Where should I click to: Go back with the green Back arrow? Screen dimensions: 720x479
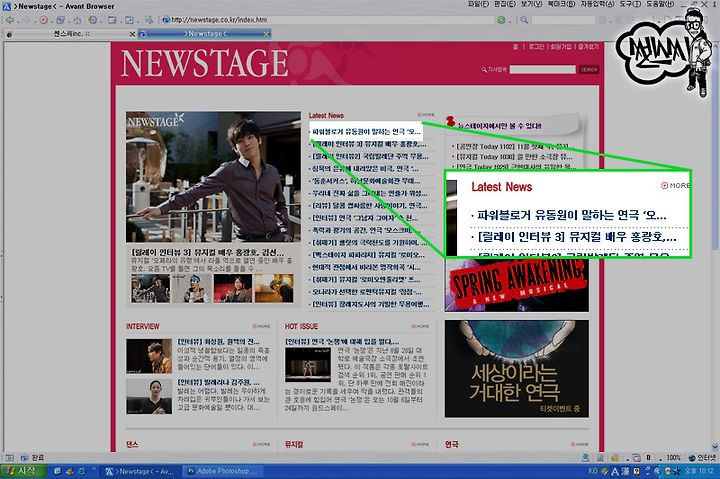tap(9, 20)
